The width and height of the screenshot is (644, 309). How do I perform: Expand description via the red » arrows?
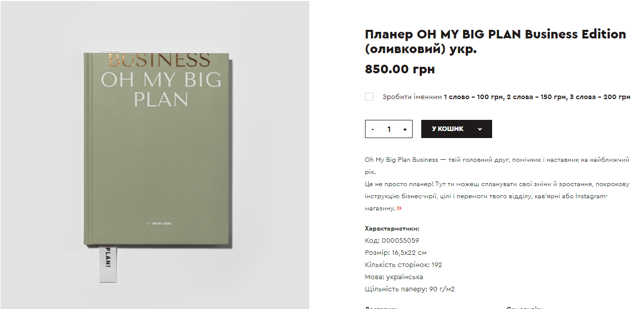pyautogui.click(x=399, y=208)
